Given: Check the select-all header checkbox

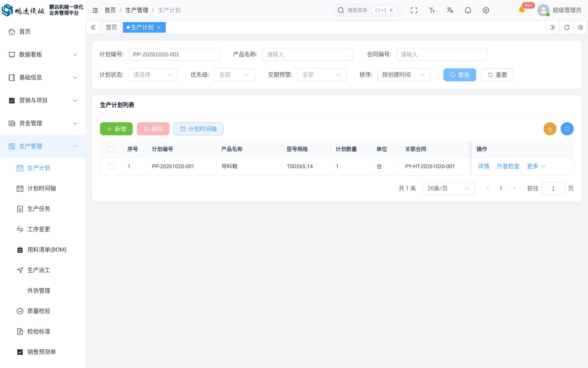Looking at the screenshot, I should [x=111, y=149].
